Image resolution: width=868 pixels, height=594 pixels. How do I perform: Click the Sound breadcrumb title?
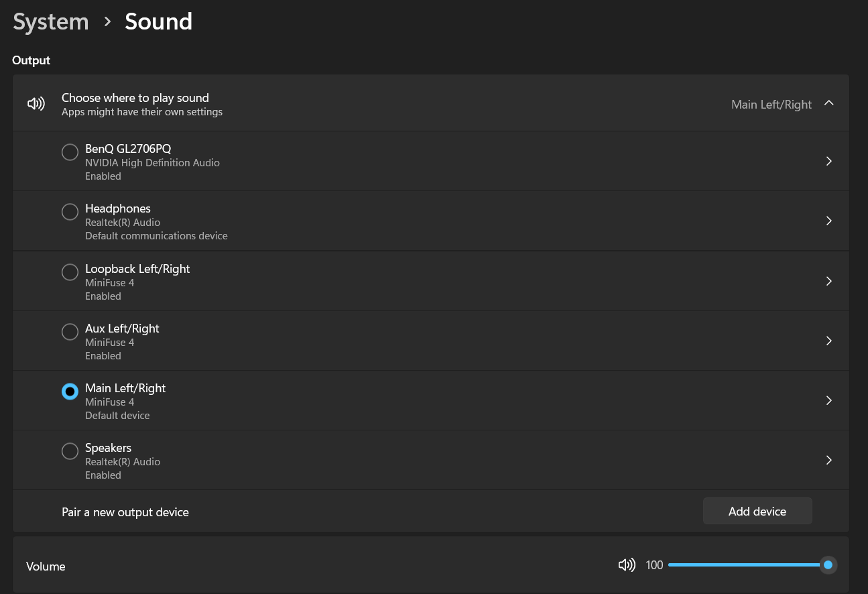tap(159, 21)
